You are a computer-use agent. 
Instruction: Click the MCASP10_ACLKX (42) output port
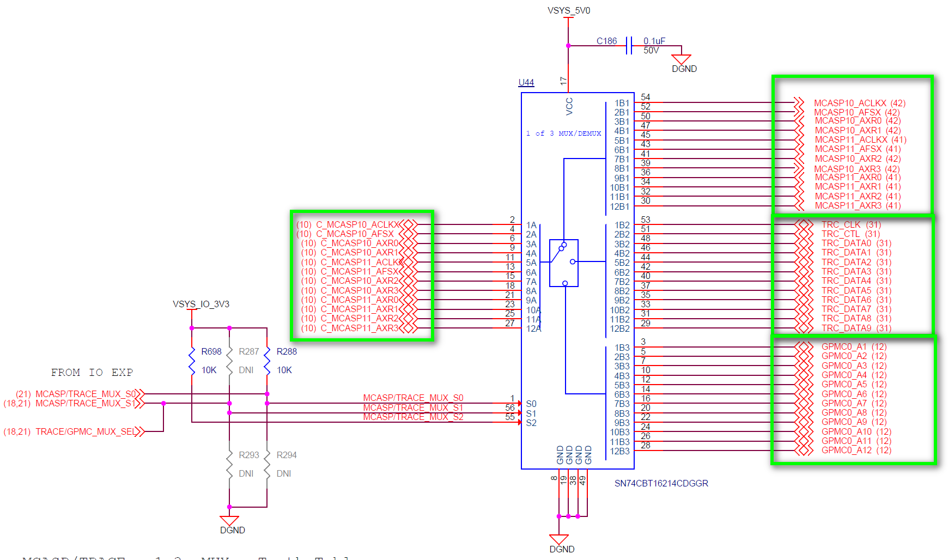coord(850,103)
